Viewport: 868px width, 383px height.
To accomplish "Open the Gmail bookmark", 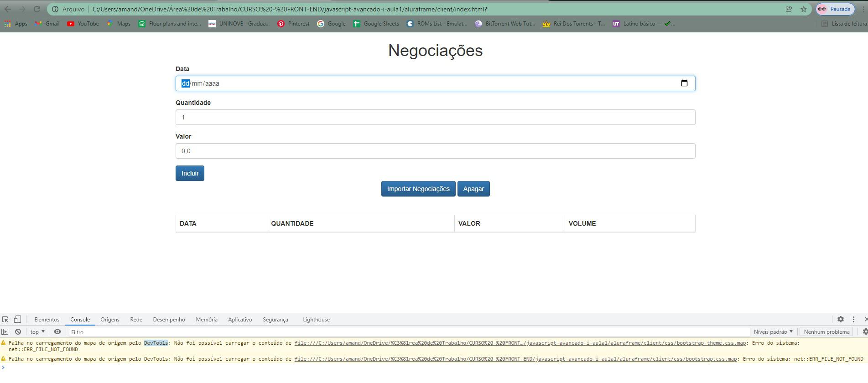I will 47,24.
